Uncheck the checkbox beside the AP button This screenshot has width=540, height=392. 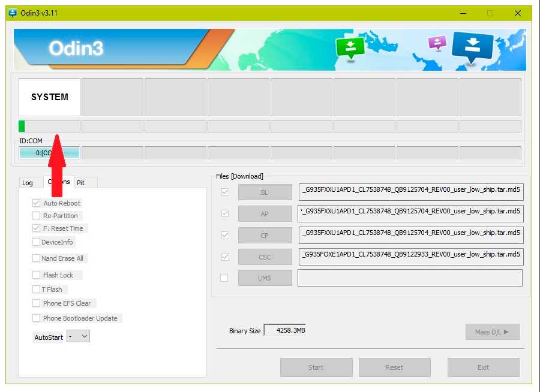pos(225,213)
